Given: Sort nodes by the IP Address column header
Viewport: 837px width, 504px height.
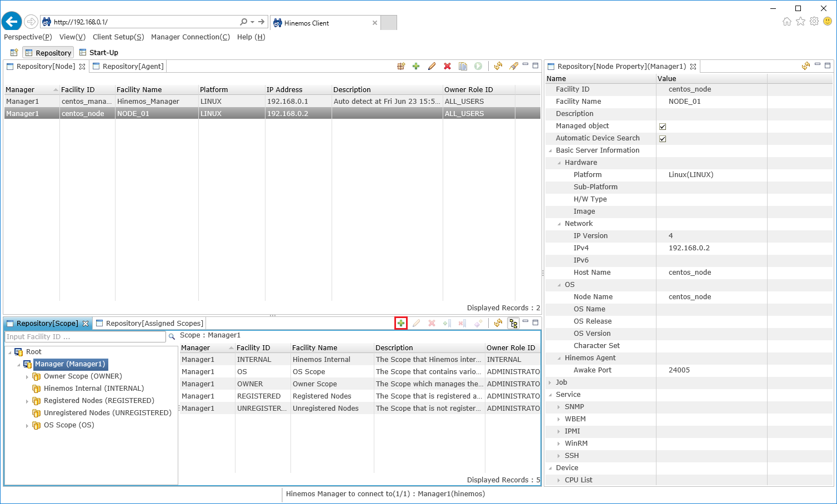Looking at the screenshot, I should pyautogui.click(x=298, y=90).
